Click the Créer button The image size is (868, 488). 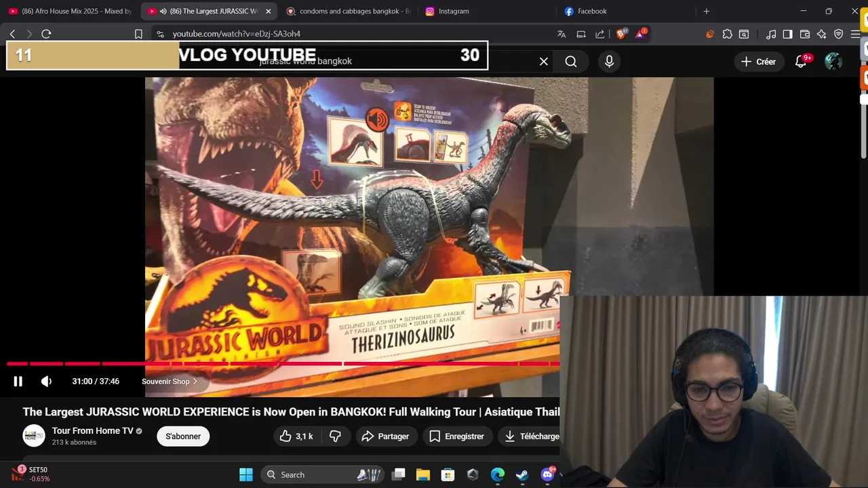tap(758, 62)
